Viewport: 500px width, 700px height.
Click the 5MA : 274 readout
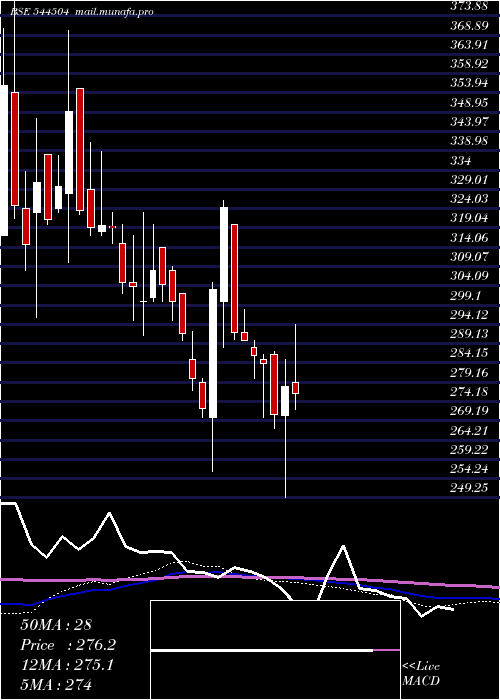(x=56, y=684)
